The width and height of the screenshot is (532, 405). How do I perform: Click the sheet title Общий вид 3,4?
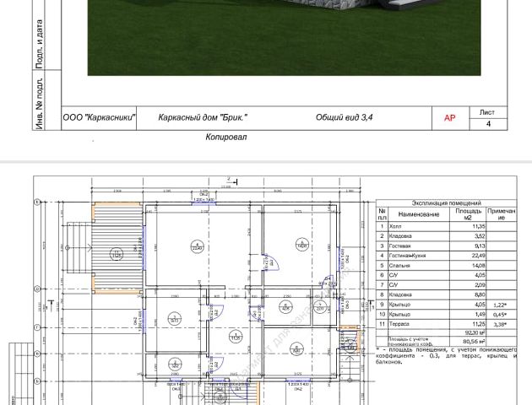click(344, 117)
